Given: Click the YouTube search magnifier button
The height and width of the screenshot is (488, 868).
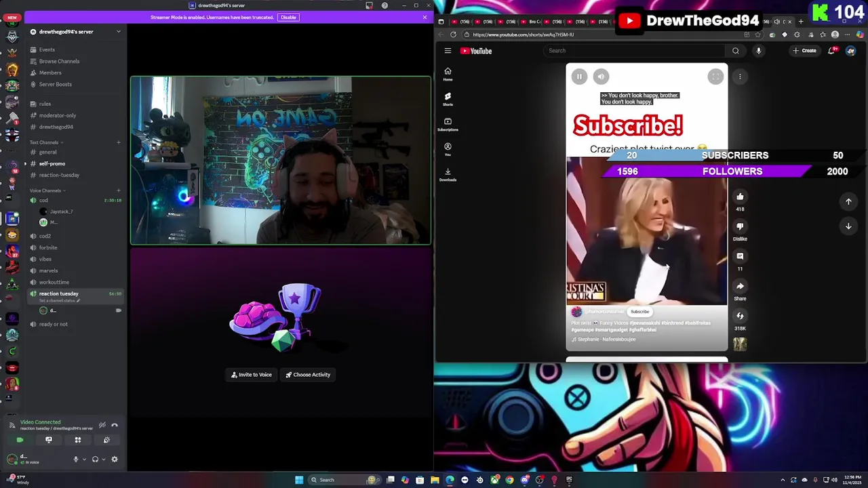Looking at the screenshot, I should (735, 51).
